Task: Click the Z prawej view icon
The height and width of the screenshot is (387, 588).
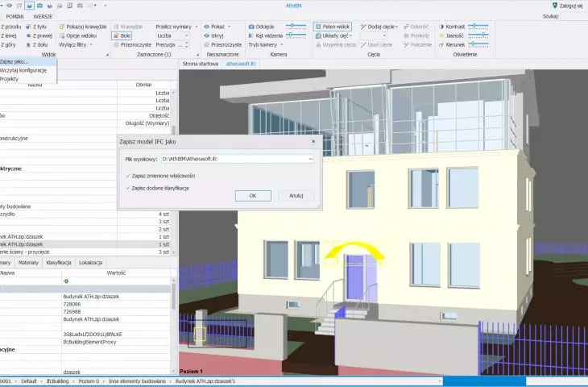Action: (x=28, y=35)
